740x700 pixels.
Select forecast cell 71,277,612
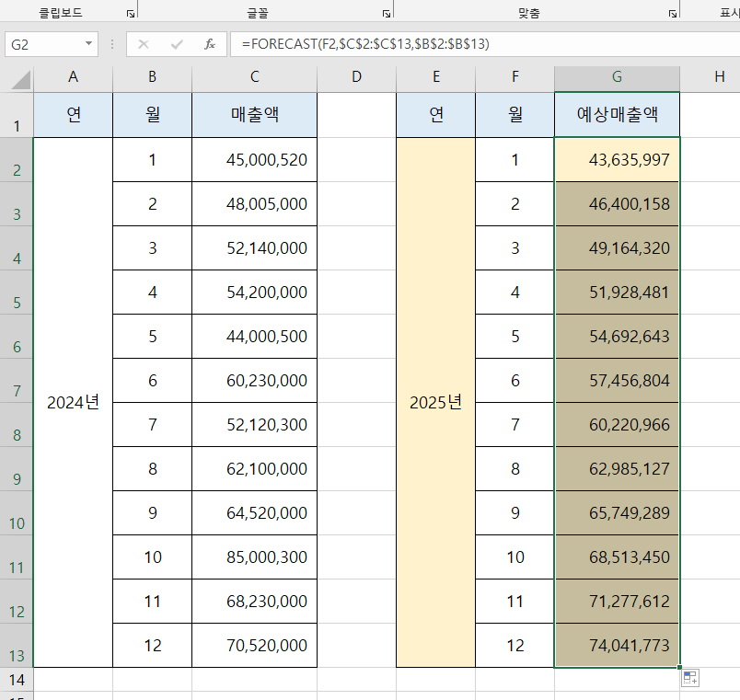pyautogui.click(x=618, y=602)
